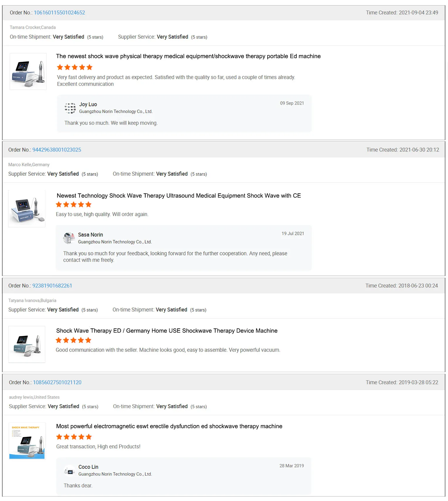Viewport: 448px width, 501px height.
Task: Click Sasa Norin's profile avatar
Action: [69, 238]
